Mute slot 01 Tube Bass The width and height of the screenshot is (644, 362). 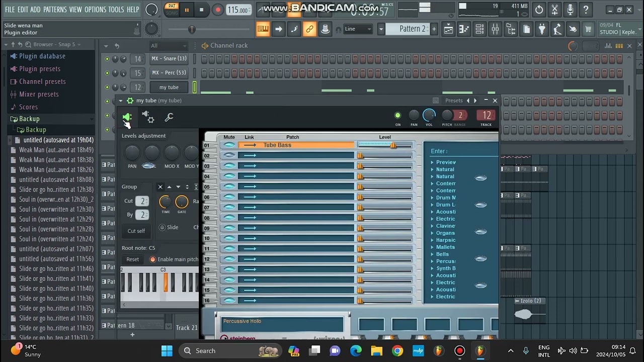pos(229,145)
